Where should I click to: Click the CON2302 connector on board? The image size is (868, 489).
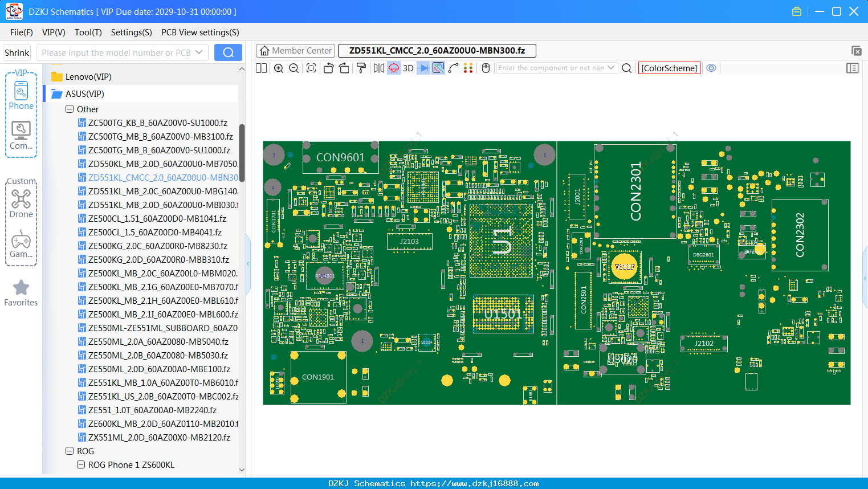(800, 235)
